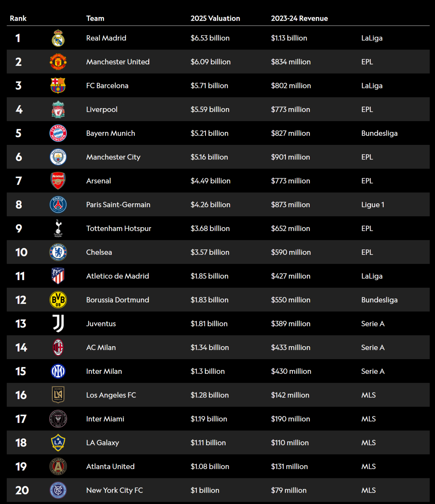Image resolution: width=435 pixels, height=504 pixels.
Task: Click the Manchester United crest logo
Action: pyautogui.click(x=58, y=62)
